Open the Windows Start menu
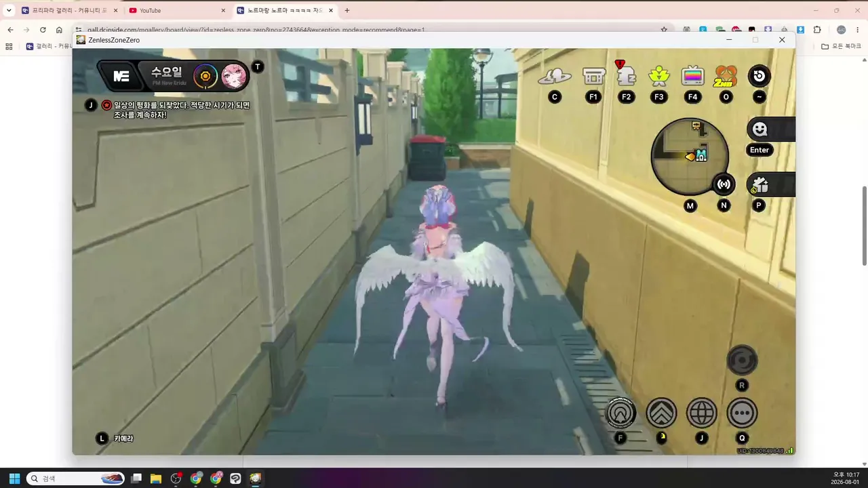The image size is (868, 488). click(14, 479)
